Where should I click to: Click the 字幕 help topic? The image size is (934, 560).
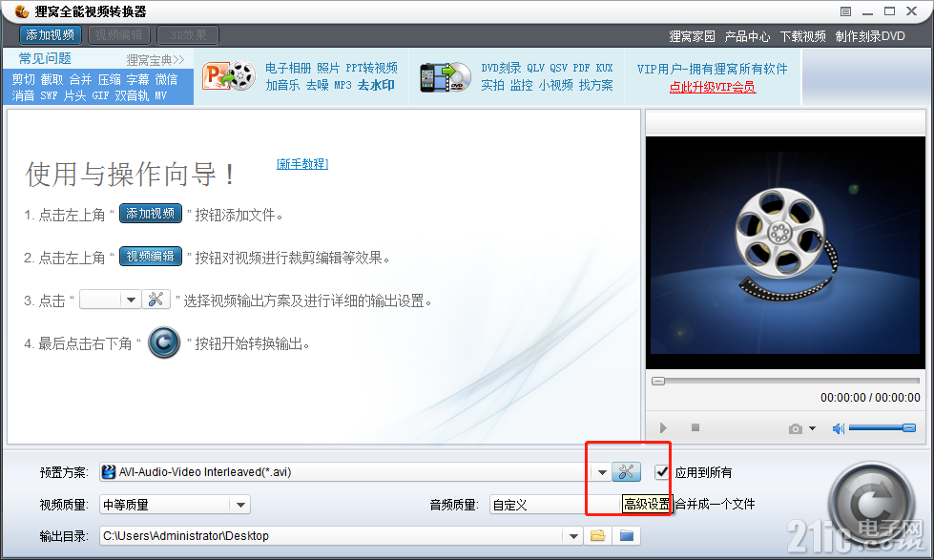pyautogui.click(x=137, y=79)
